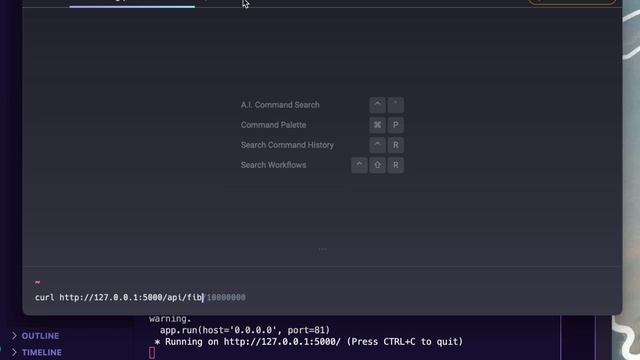Click the Shift key cap in Search Workflows row
This screenshot has height=360, width=640.
click(x=377, y=165)
